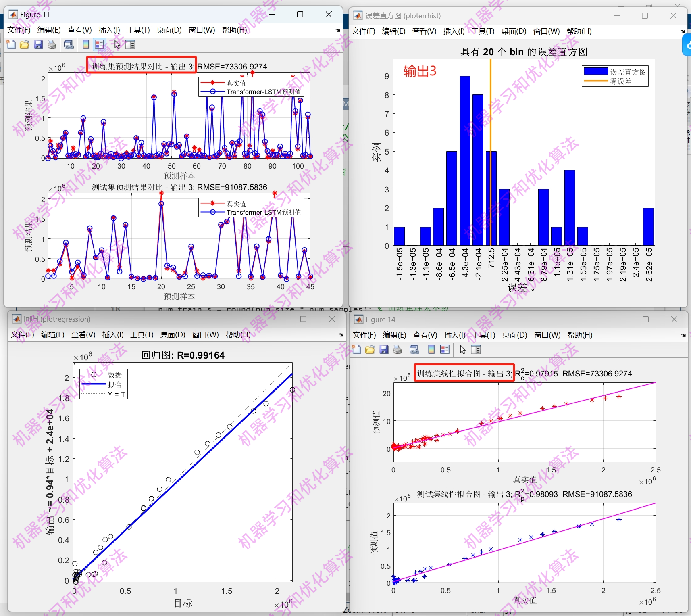The image size is (691, 616).
Task: Click Open File icon in Figure 11 toolbar
Action: 25,44
